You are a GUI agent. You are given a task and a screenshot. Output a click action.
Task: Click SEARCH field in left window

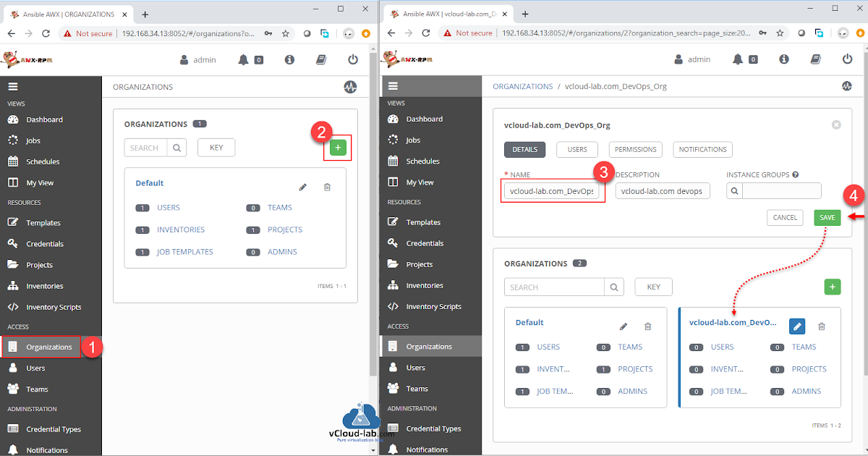click(145, 148)
